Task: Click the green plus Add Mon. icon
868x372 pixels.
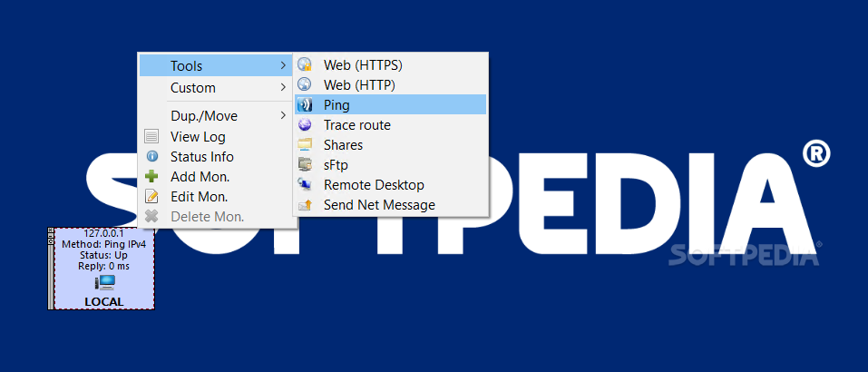Action: point(151,177)
